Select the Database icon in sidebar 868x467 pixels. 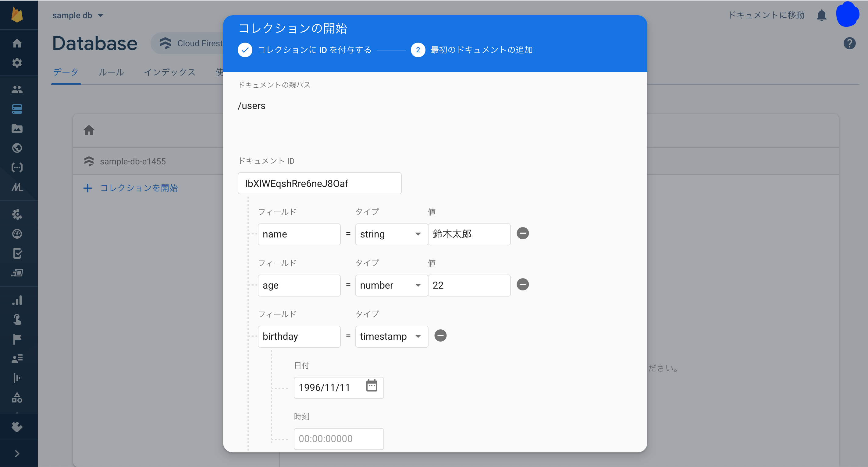(17, 108)
